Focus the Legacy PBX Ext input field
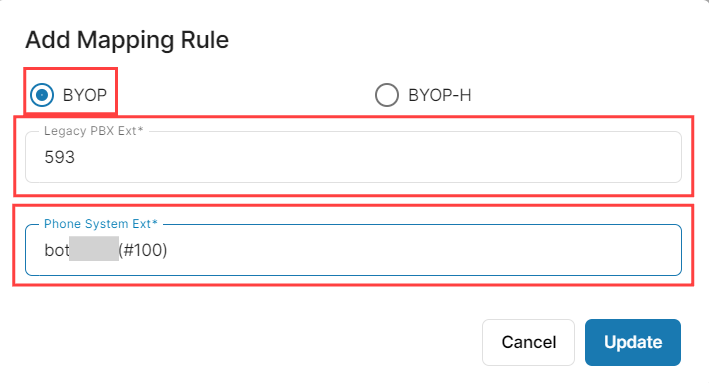709x383 pixels. click(x=353, y=157)
